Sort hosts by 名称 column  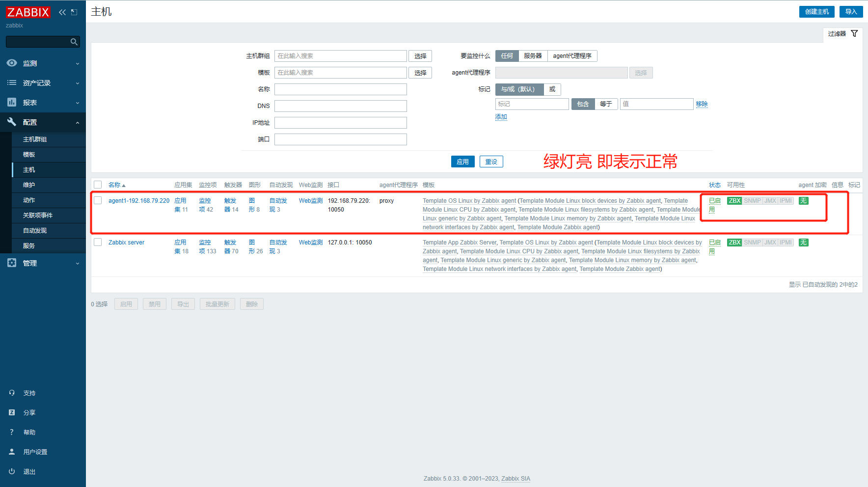(x=117, y=185)
